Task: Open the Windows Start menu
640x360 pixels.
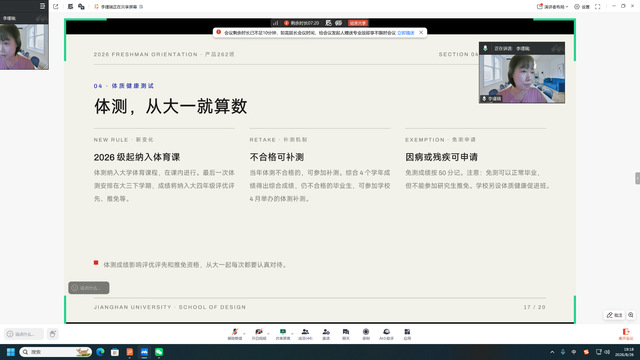Action: click(11, 352)
